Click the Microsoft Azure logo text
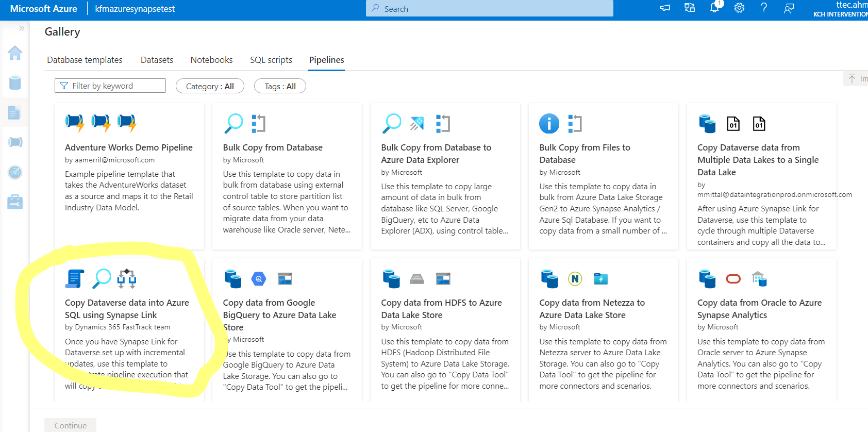Image resolution: width=868 pixels, height=432 pixels. (x=44, y=9)
